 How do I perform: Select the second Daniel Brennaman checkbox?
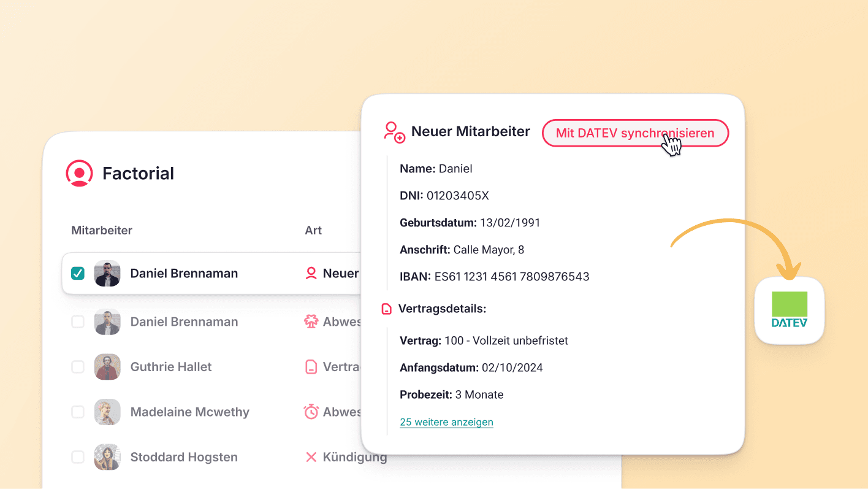(x=77, y=321)
